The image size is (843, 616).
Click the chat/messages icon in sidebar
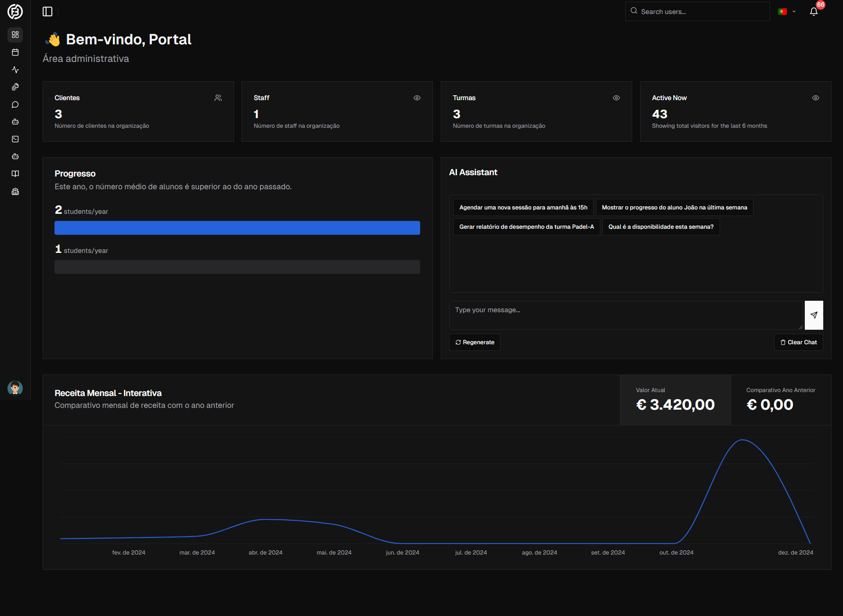[x=16, y=104]
